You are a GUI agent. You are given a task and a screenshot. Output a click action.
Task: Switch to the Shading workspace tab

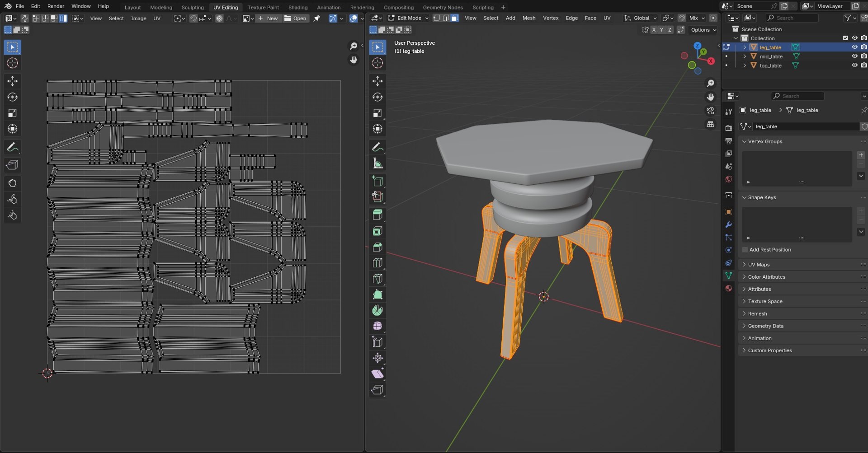pos(298,7)
